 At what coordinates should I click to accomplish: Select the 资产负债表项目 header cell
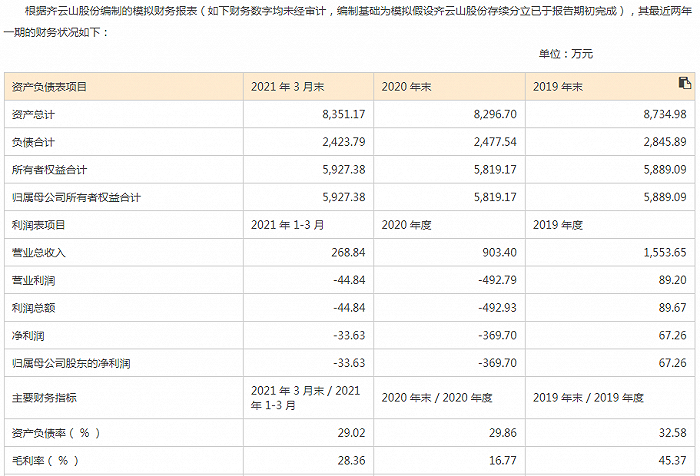click(x=50, y=87)
